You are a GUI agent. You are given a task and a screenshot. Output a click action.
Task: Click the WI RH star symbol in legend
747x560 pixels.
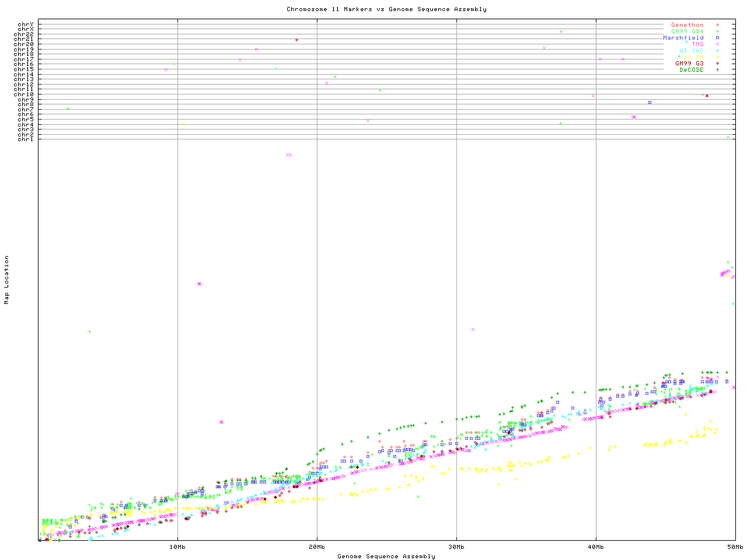pos(717,57)
